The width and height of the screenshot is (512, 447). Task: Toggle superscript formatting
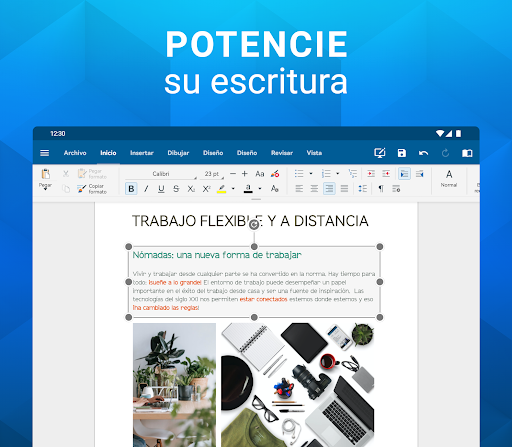click(206, 189)
